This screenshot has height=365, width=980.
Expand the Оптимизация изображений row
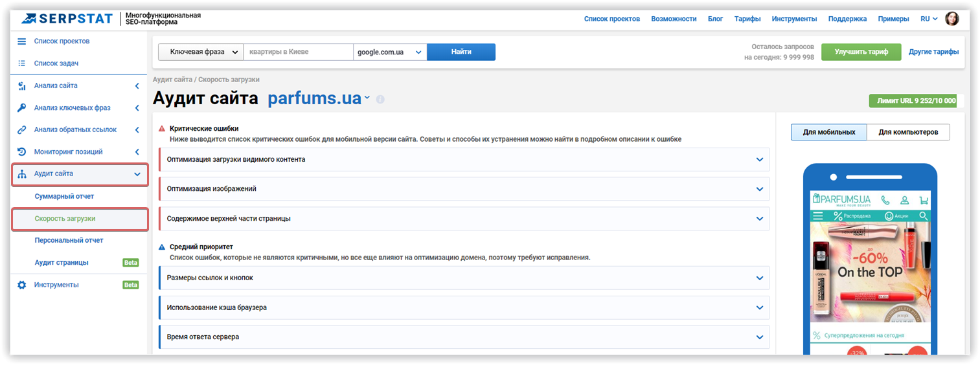pyautogui.click(x=464, y=189)
